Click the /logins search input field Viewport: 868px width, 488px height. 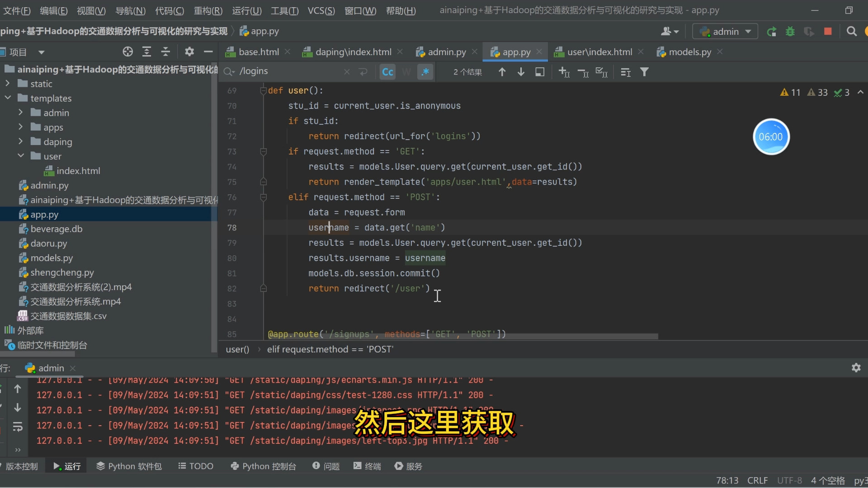289,71
